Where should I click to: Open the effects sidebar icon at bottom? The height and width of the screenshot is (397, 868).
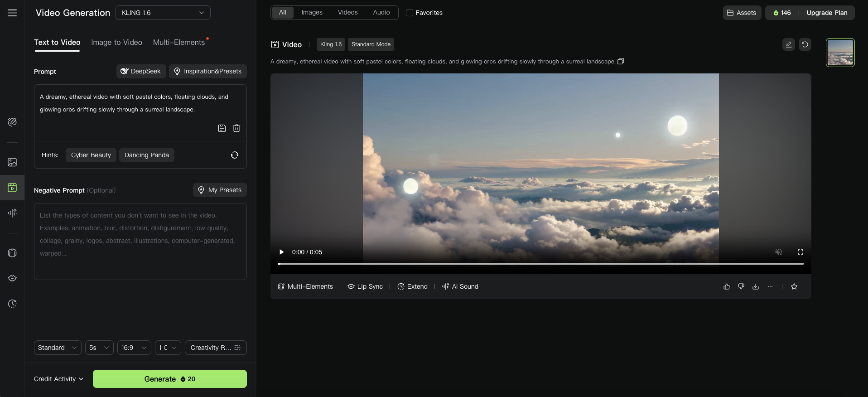[12, 304]
